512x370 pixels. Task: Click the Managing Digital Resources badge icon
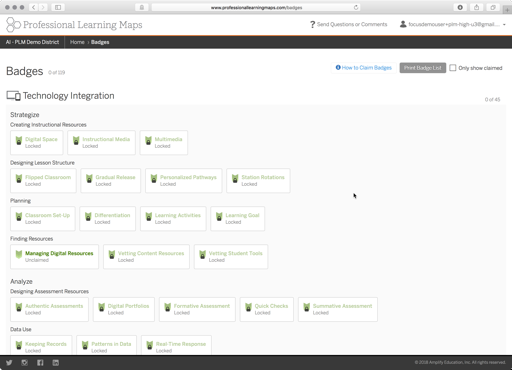pyautogui.click(x=19, y=255)
